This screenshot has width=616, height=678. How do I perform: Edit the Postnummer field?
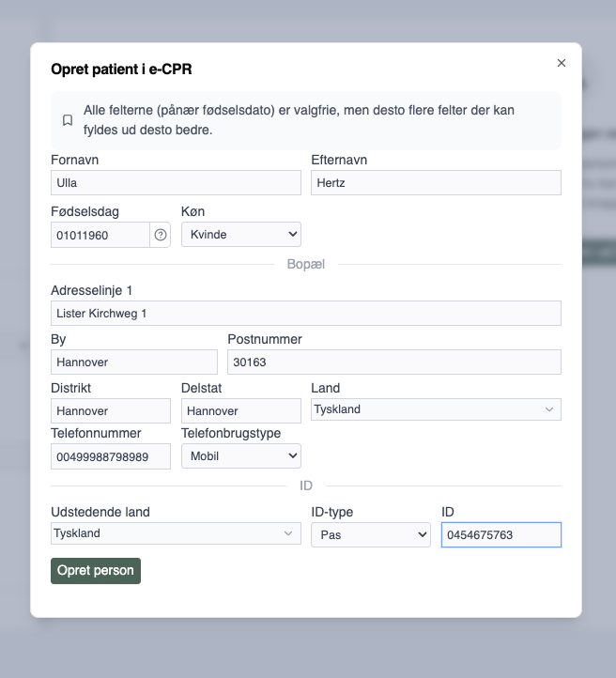point(393,362)
